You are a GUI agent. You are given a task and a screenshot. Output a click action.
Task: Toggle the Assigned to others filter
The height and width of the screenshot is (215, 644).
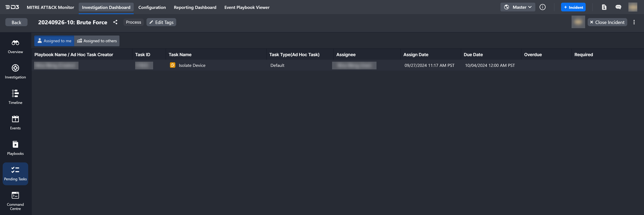point(97,41)
